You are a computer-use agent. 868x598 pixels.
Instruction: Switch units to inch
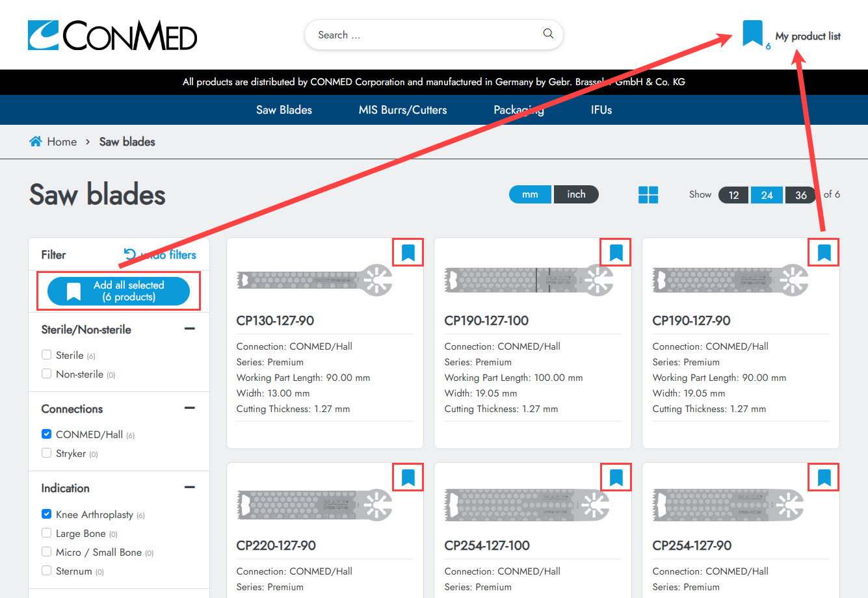pyautogui.click(x=576, y=194)
